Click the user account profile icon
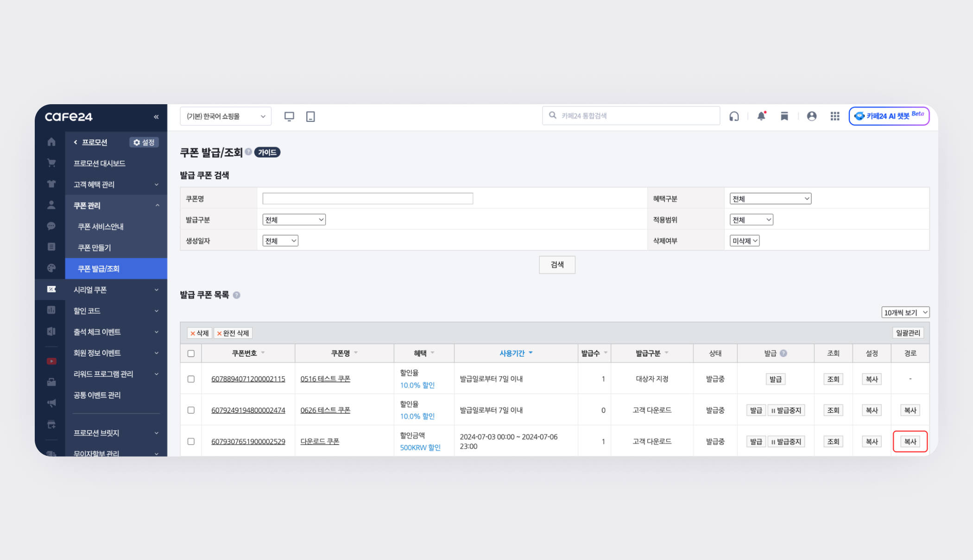The image size is (973, 560). tap(811, 116)
